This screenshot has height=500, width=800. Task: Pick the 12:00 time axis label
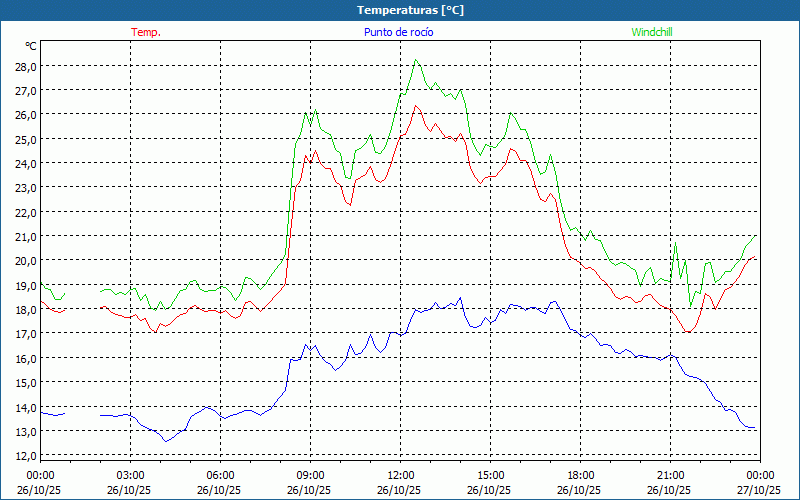coord(400,475)
